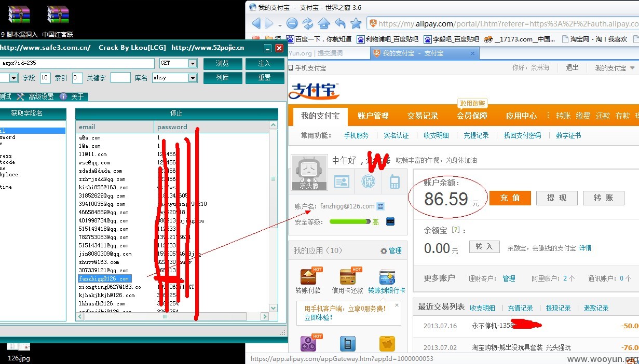
Task: Open 实名认证 quick link
Action: (396, 135)
